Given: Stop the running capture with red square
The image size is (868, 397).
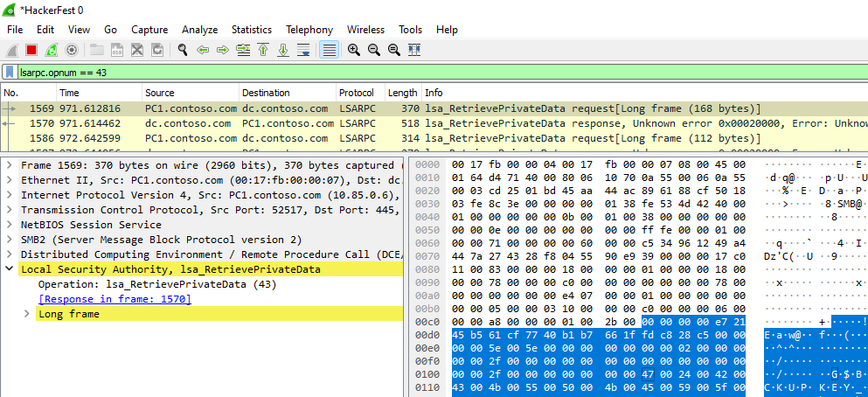Looking at the screenshot, I should tap(31, 50).
